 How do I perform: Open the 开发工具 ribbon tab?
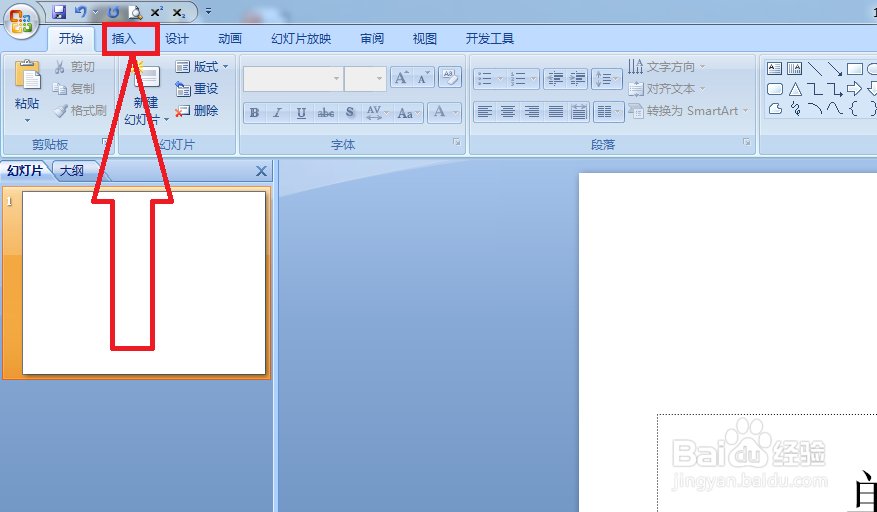[489, 39]
